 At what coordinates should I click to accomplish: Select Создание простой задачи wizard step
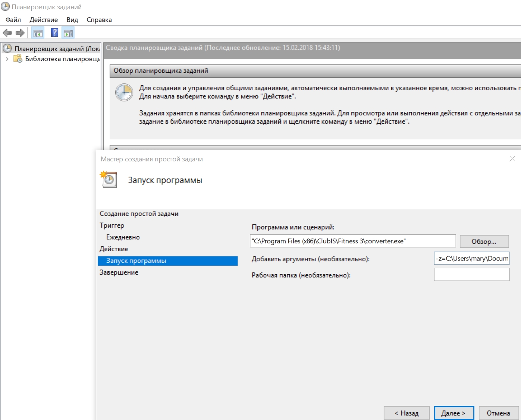pyautogui.click(x=139, y=214)
